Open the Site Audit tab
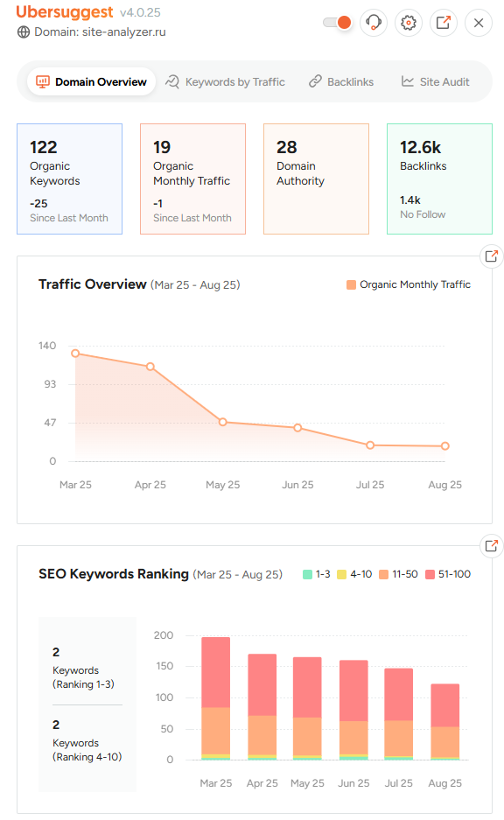Viewport: 504px width, 820px height. tap(435, 81)
